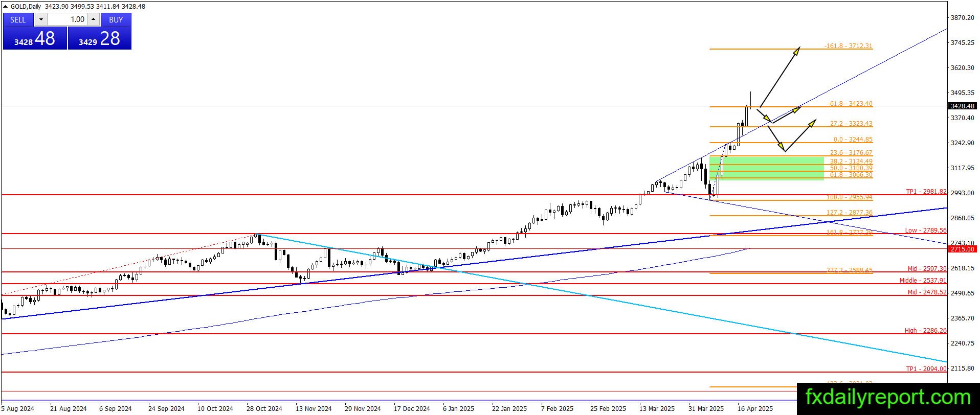Click the Middle - 2537.91 line label
This screenshot has height=415, width=980.
tap(923, 281)
